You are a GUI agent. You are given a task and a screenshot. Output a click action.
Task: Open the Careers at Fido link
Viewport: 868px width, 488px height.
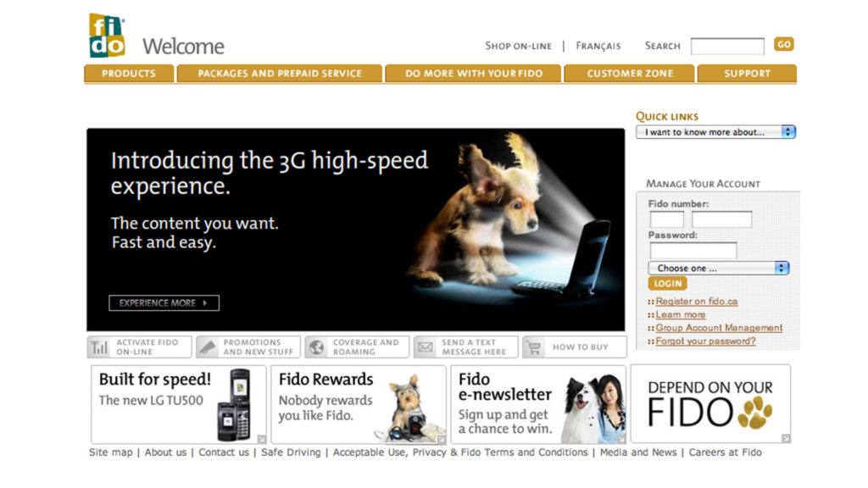[726, 452]
